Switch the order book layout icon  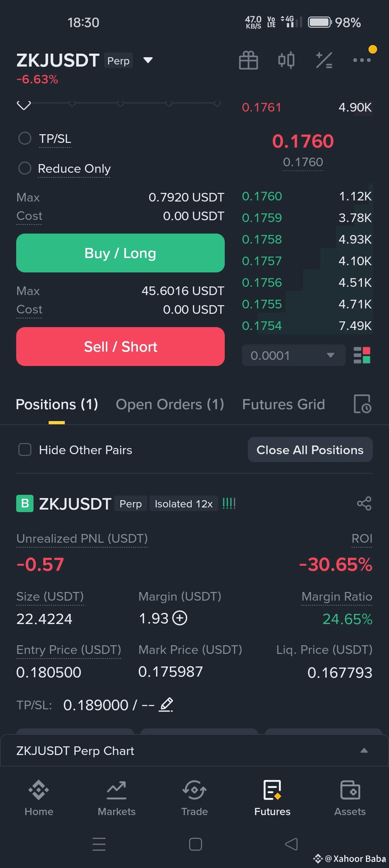point(362,356)
